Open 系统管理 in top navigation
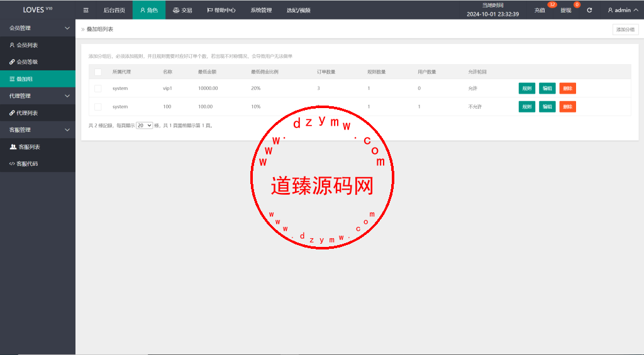 261,10
